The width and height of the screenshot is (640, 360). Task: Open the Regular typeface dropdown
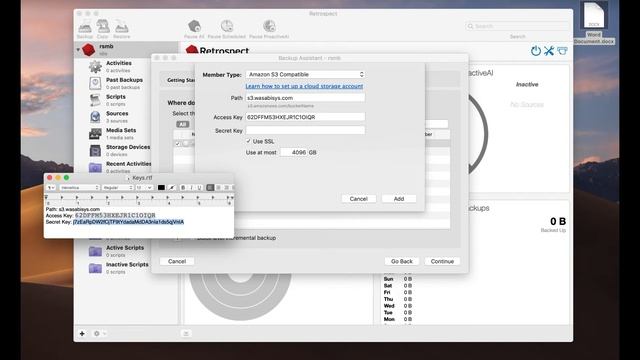118,187
